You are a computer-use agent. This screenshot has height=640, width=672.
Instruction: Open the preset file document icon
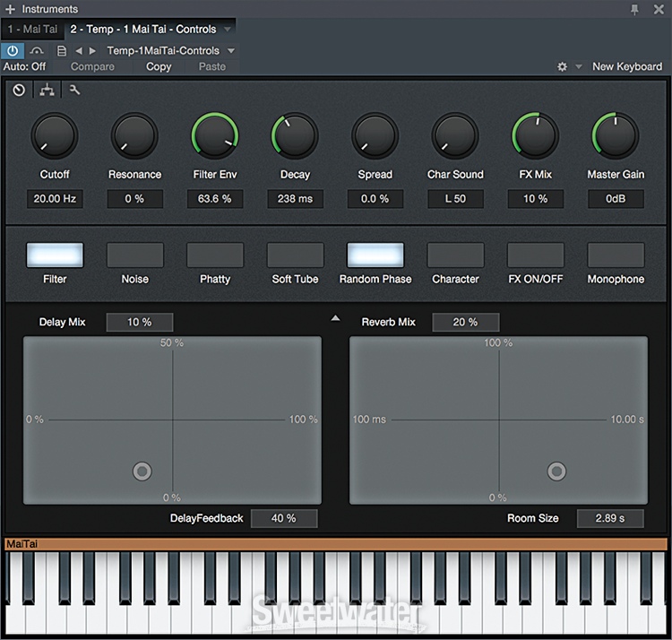pos(62,51)
